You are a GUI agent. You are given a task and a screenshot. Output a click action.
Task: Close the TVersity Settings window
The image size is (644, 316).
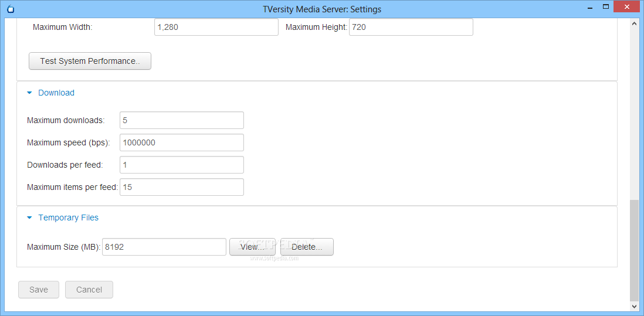(x=627, y=7)
